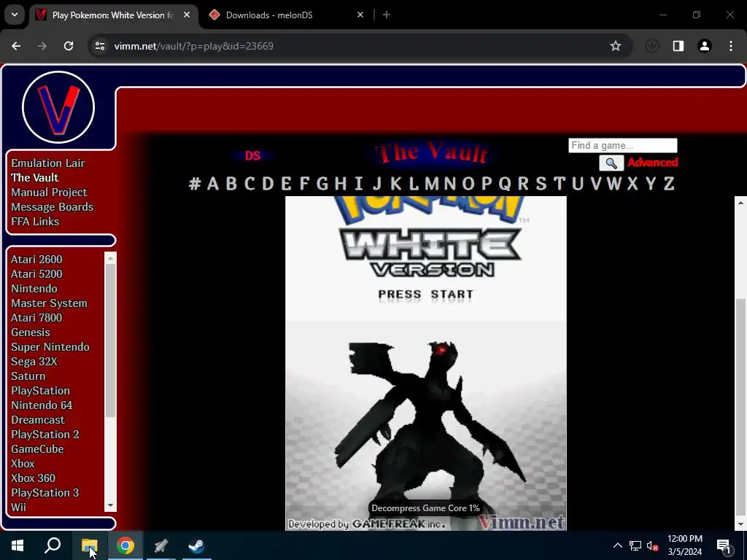This screenshot has width=747, height=560.
Task: Click the page scrollbar up arrow
Action: coord(740,203)
